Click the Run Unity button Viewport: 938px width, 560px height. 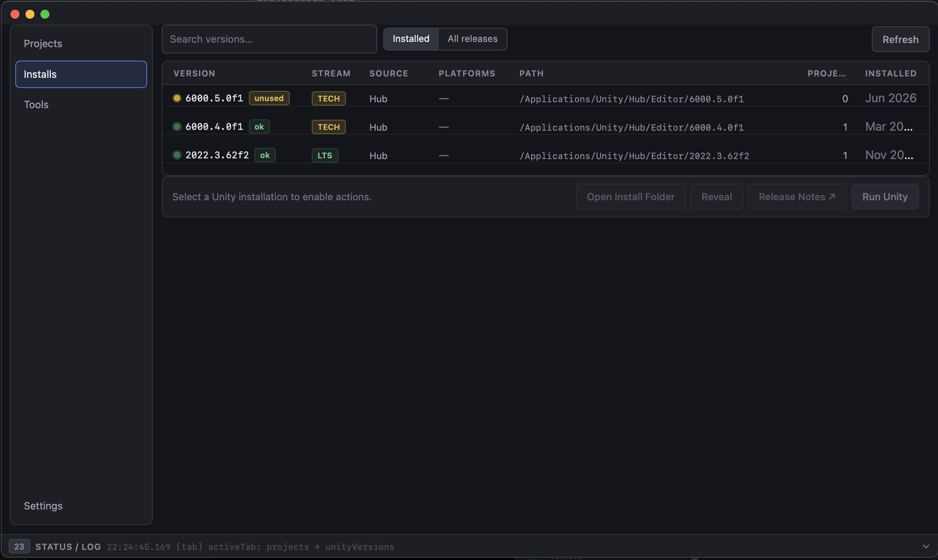[885, 197]
